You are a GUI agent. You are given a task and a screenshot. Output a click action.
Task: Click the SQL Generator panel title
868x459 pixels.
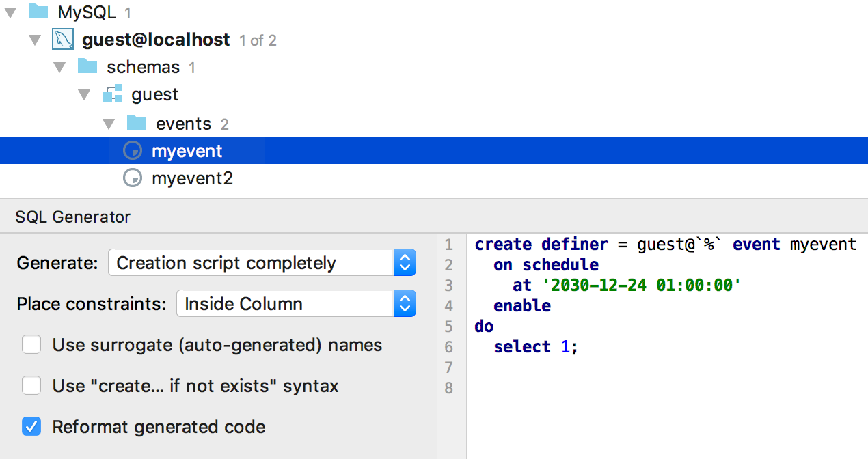(x=72, y=217)
